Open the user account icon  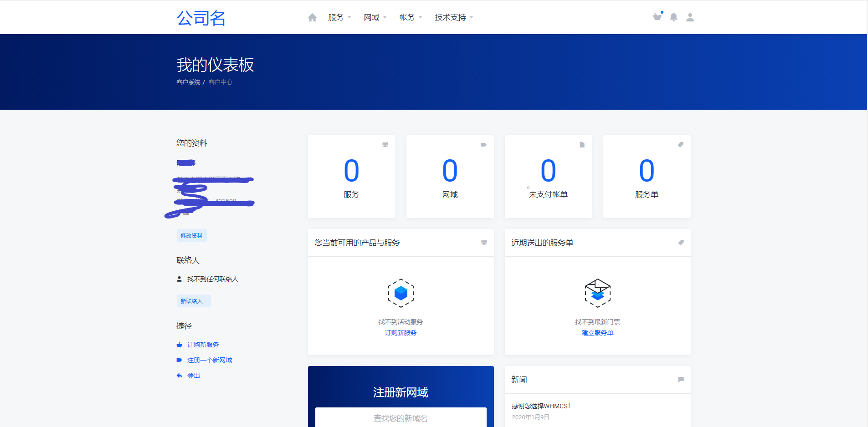[x=690, y=17]
